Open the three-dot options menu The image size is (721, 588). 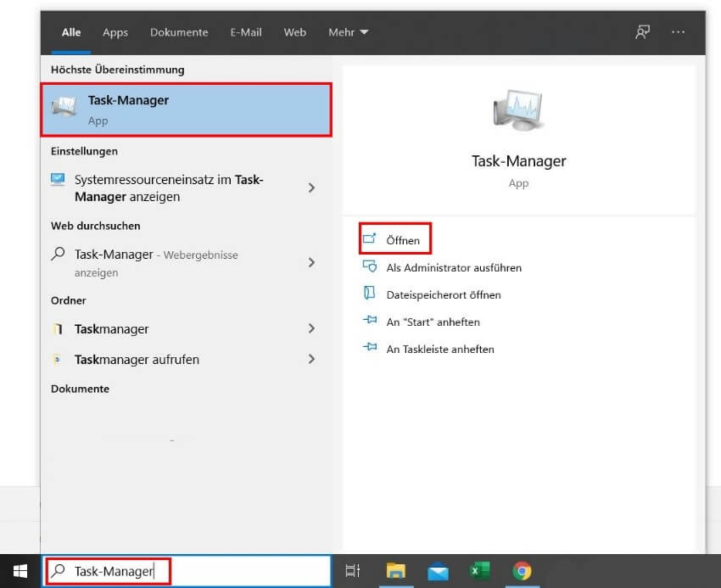678,32
